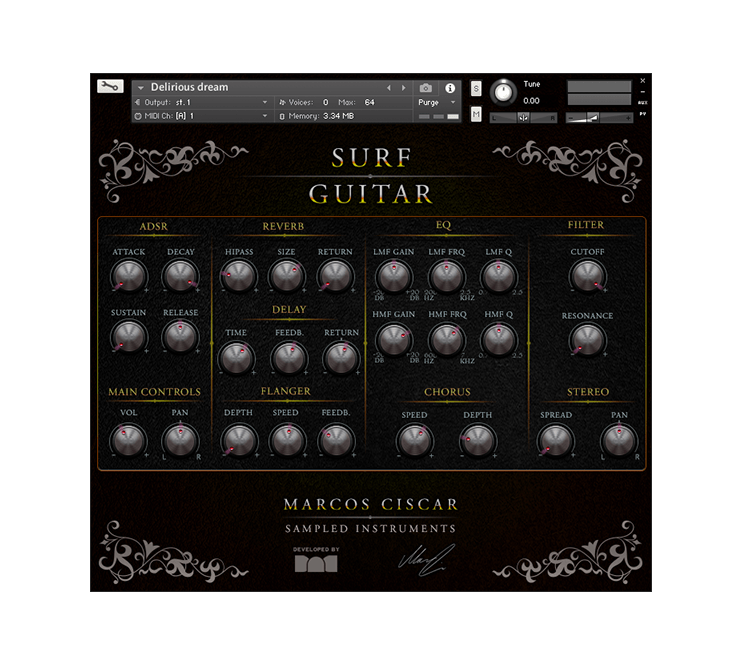Show the instrument info icon
The height and width of the screenshot is (664, 741).
point(450,88)
